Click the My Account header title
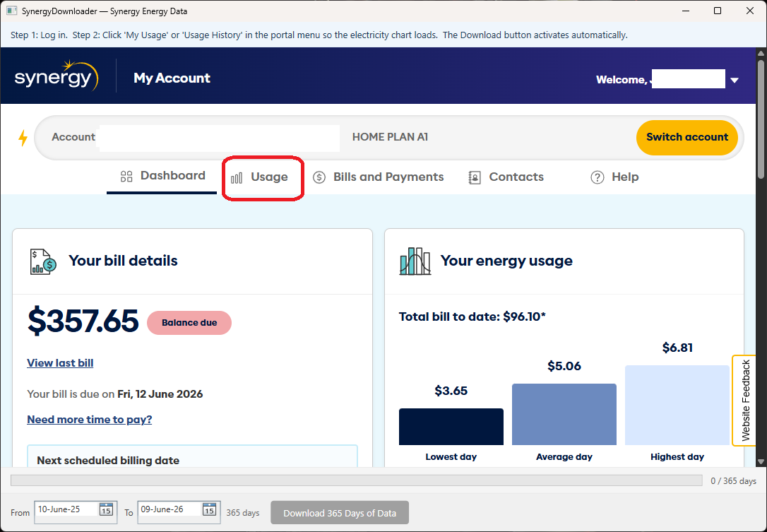 (x=172, y=78)
